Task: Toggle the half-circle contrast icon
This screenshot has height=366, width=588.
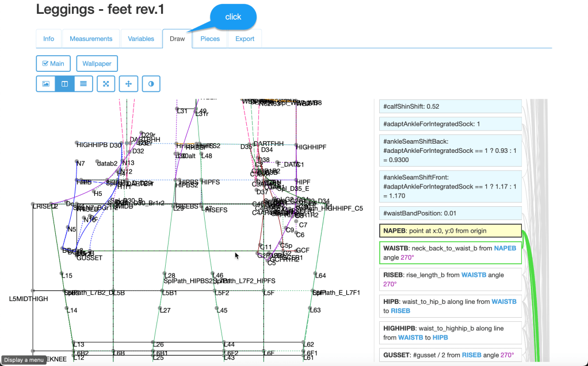Action: pos(151,84)
